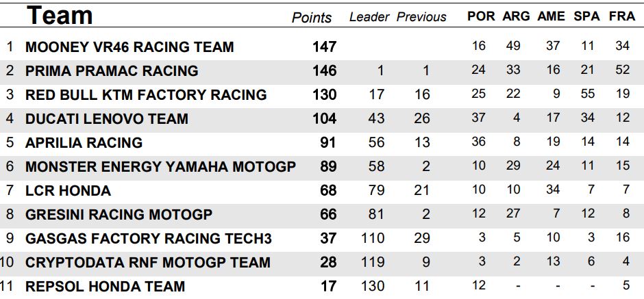Select Prima Pramac Racing team name

(112, 71)
